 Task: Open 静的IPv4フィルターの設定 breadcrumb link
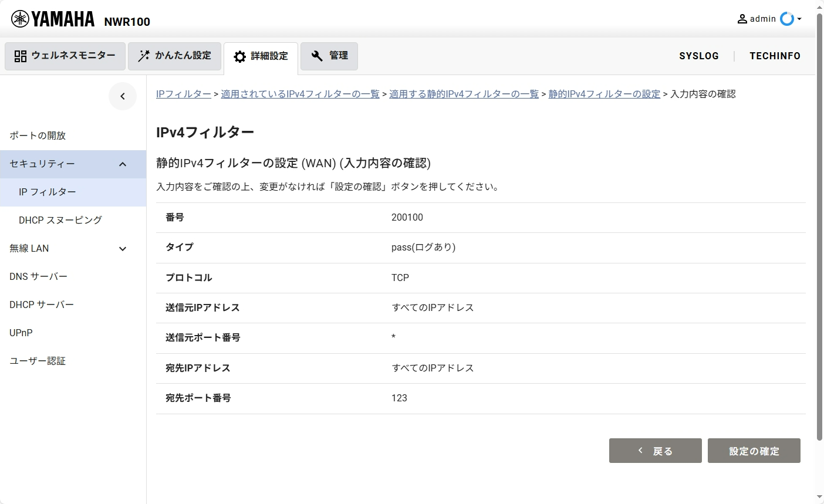coord(604,94)
